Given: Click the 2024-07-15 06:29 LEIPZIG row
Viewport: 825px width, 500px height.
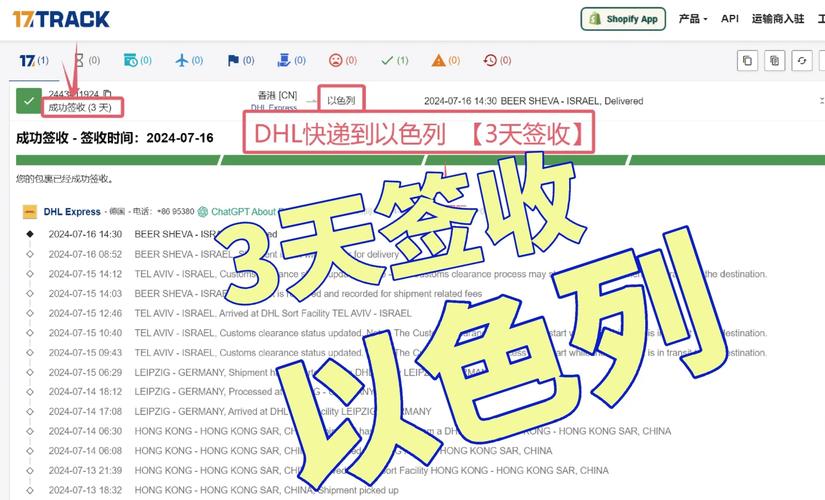Looking at the screenshot, I should (268, 372).
